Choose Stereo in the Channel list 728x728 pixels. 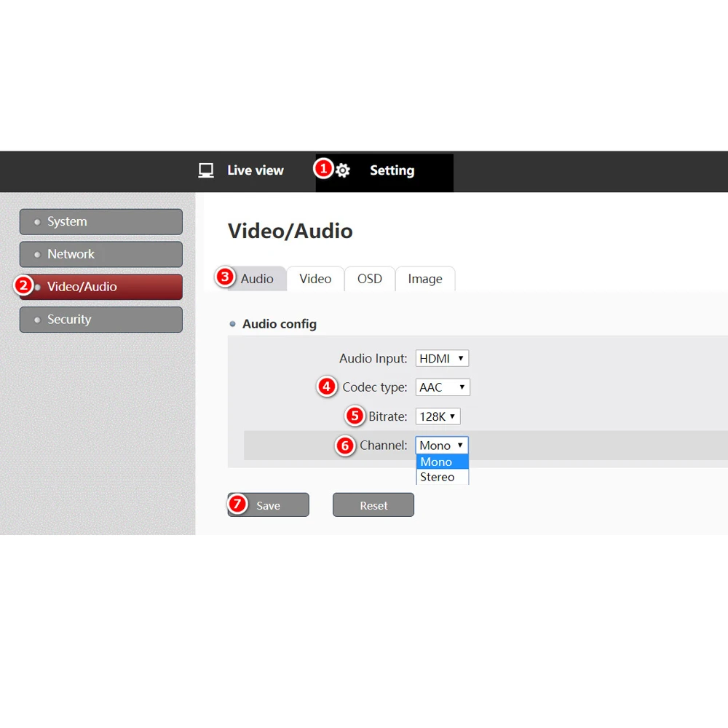click(443, 477)
